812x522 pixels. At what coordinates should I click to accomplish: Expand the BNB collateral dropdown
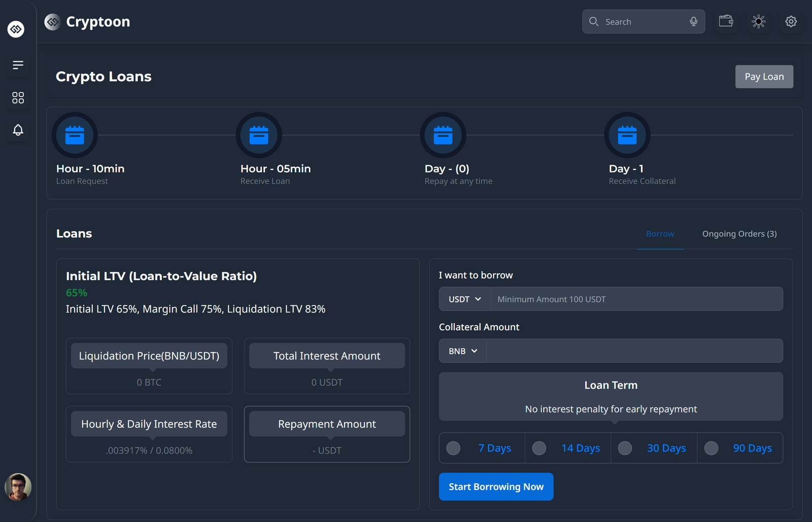click(x=461, y=351)
